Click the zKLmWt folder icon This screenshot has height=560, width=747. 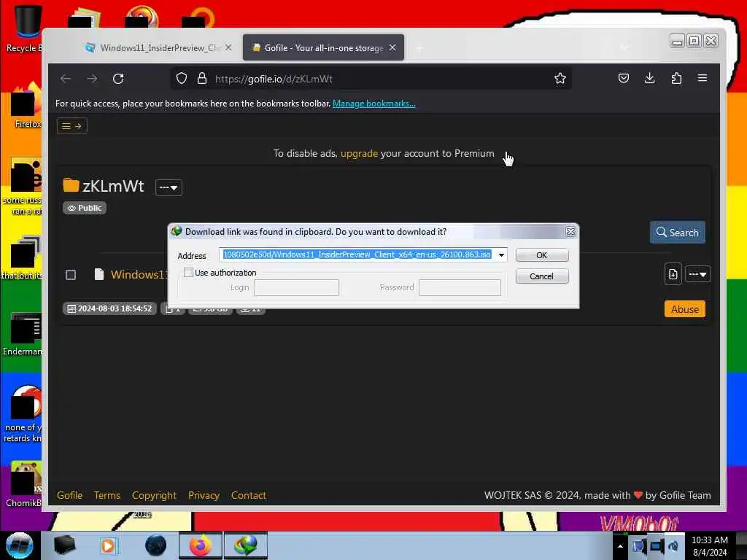tap(71, 185)
